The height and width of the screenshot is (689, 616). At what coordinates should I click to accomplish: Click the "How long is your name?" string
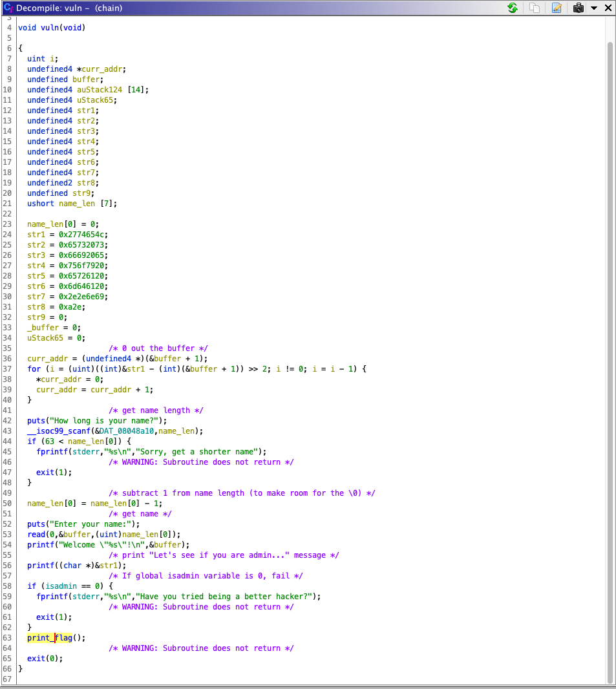[106, 421]
